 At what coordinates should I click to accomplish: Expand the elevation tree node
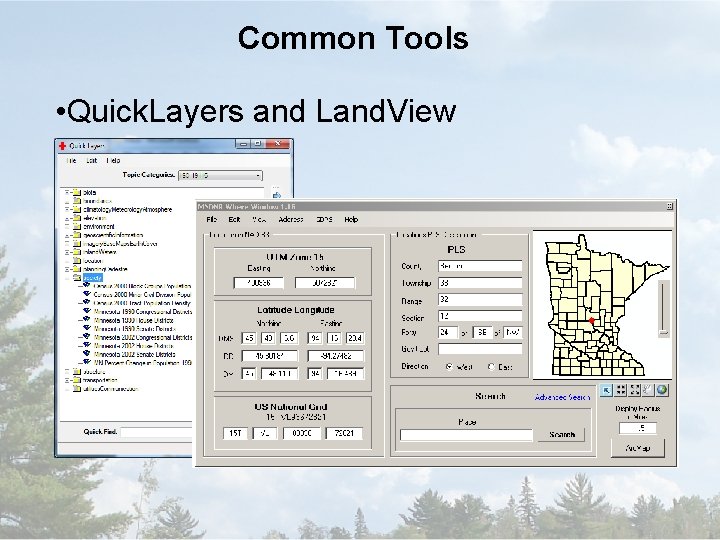pyautogui.click(x=67, y=218)
